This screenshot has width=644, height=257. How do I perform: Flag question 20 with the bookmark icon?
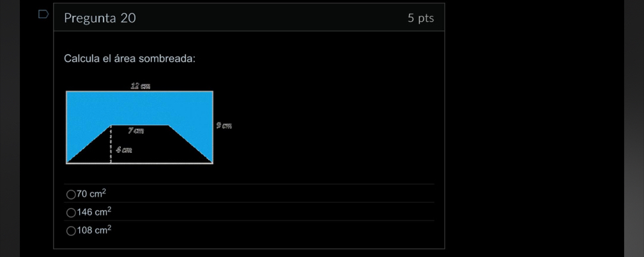tap(43, 14)
